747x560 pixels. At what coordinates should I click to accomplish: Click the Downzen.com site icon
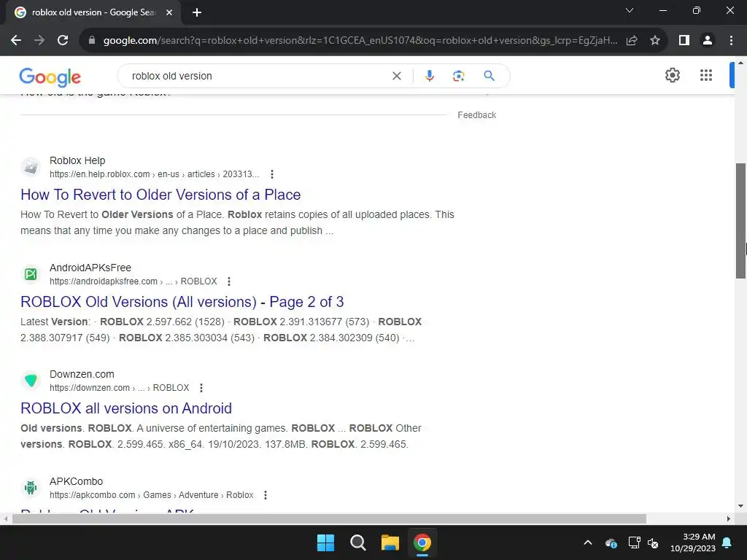pyautogui.click(x=31, y=381)
